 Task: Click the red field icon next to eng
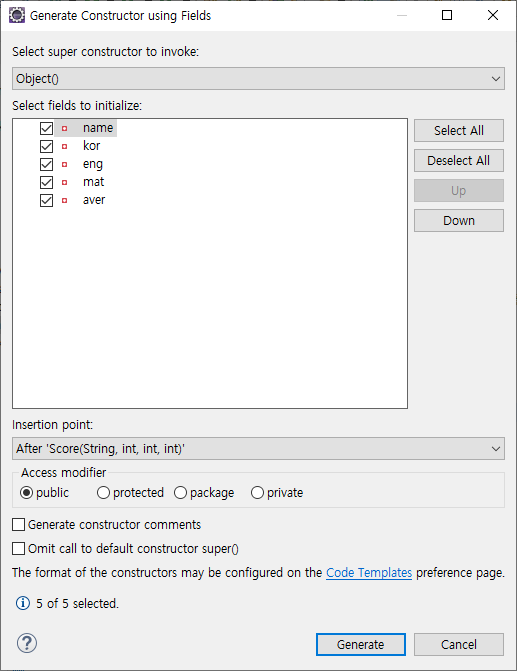pyautogui.click(x=65, y=164)
